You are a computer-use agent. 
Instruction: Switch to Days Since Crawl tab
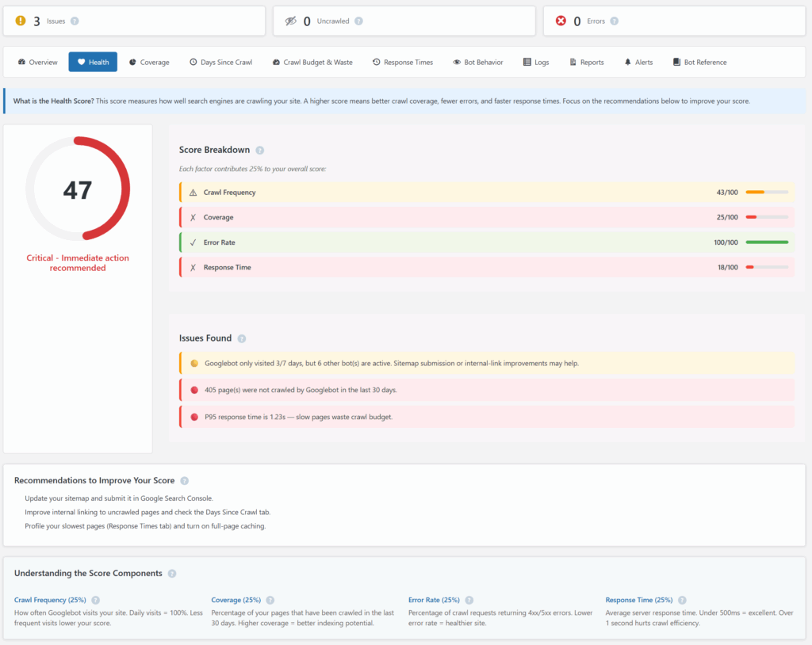tap(221, 62)
